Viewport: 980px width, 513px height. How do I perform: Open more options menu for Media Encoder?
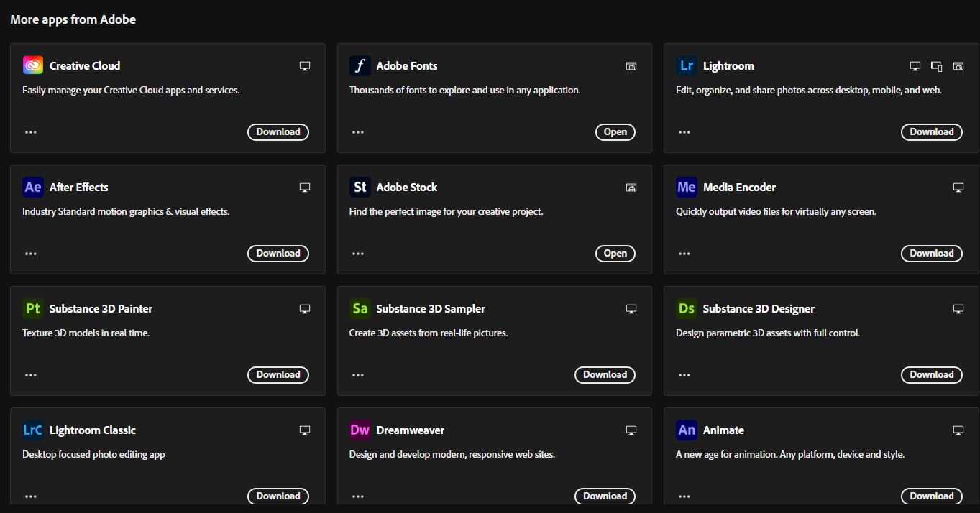[684, 254]
